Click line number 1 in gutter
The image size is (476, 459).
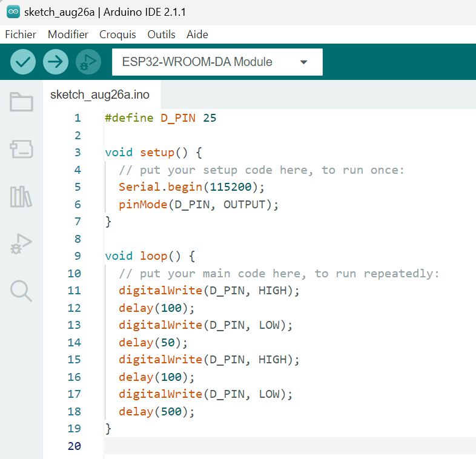coord(78,118)
